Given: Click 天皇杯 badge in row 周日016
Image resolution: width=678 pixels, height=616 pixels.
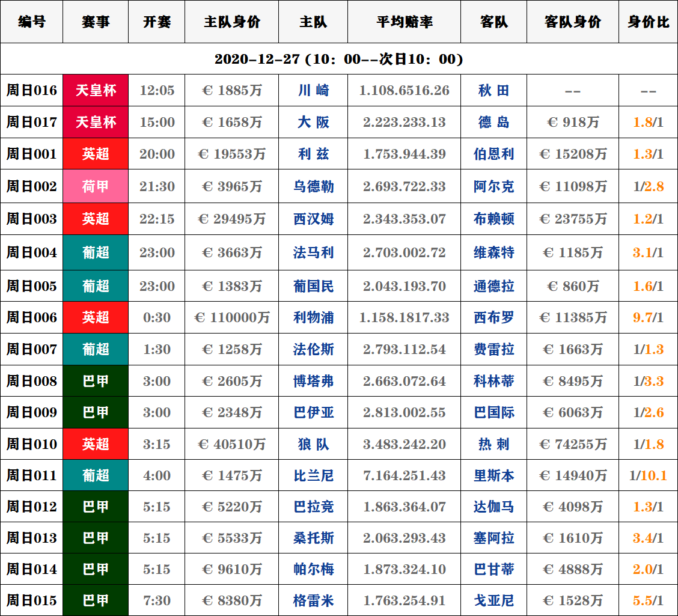Looking at the screenshot, I should tap(96, 91).
